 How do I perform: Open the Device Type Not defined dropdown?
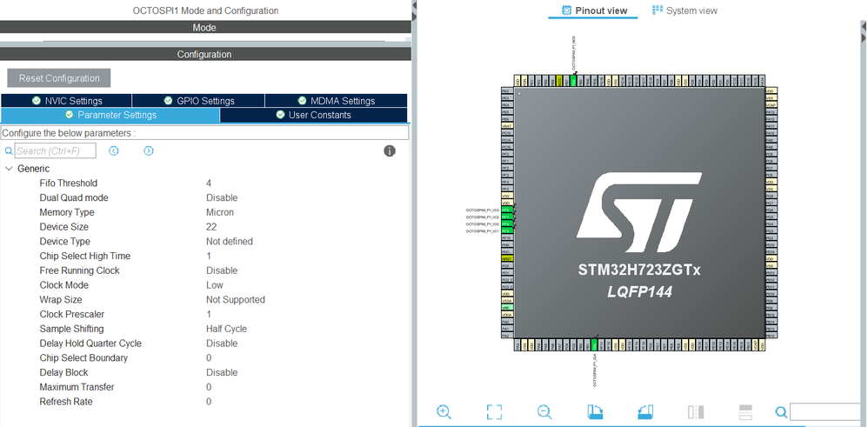230,242
